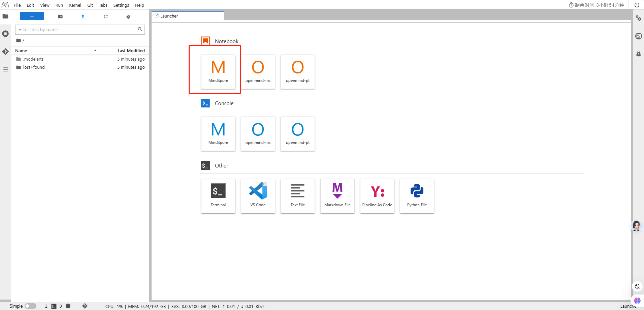Click the assistant avatar icon

pos(636,225)
